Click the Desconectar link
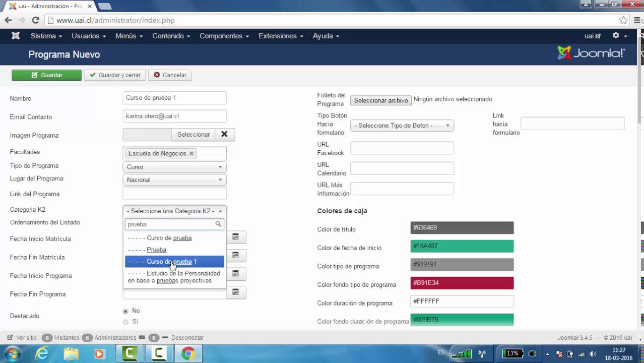Viewport: 644px width, 363px height. tap(187, 338)
